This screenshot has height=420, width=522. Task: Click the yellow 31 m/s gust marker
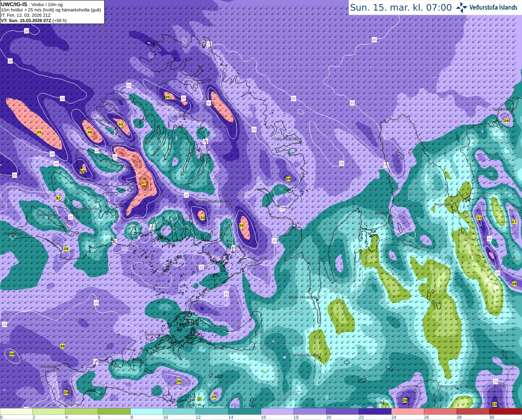479,218
